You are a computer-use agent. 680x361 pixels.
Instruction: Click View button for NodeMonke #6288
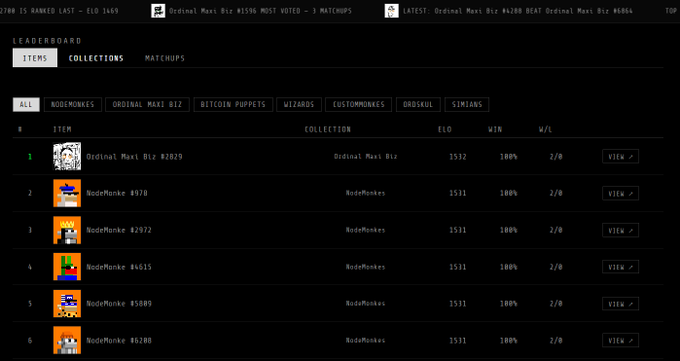pos(620,341)
